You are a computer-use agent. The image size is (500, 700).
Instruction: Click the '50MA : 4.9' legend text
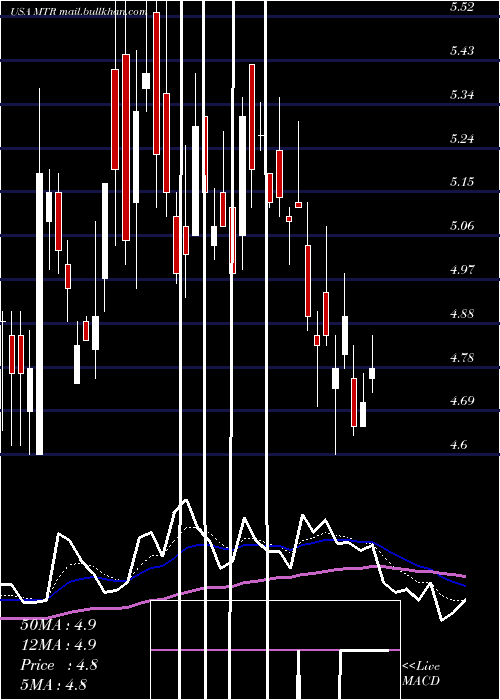click(x=58, y=625)
